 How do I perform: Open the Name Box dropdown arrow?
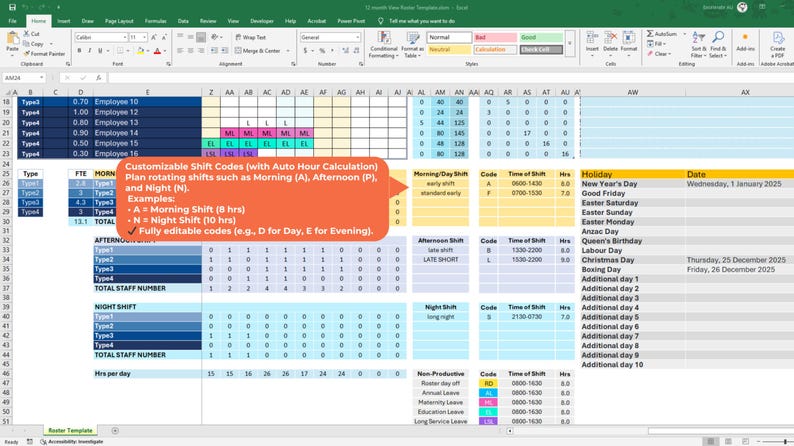tap(42, 78)
